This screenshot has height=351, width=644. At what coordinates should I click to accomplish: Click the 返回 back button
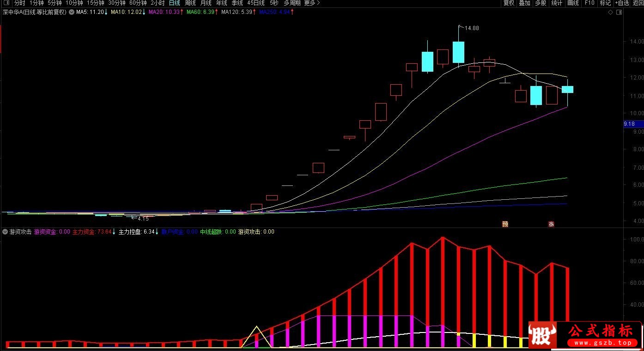click(638, 3)
